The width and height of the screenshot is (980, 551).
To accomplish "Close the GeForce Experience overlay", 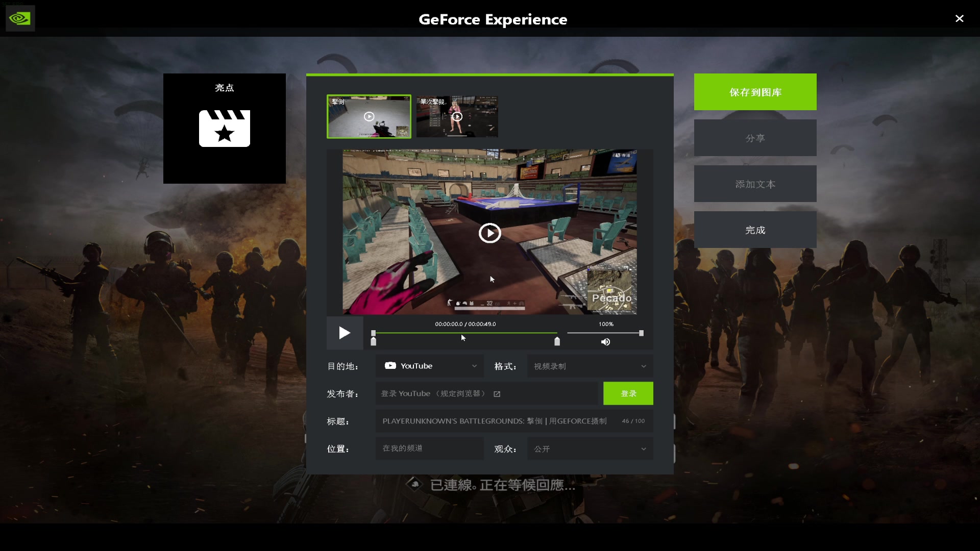I will pyautogui.click(x=959, y=18).
